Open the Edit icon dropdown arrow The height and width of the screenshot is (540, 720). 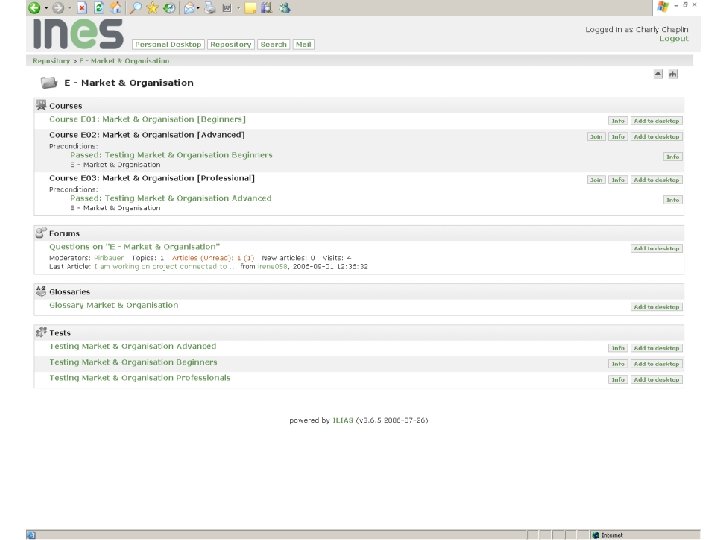coord(238,8)
